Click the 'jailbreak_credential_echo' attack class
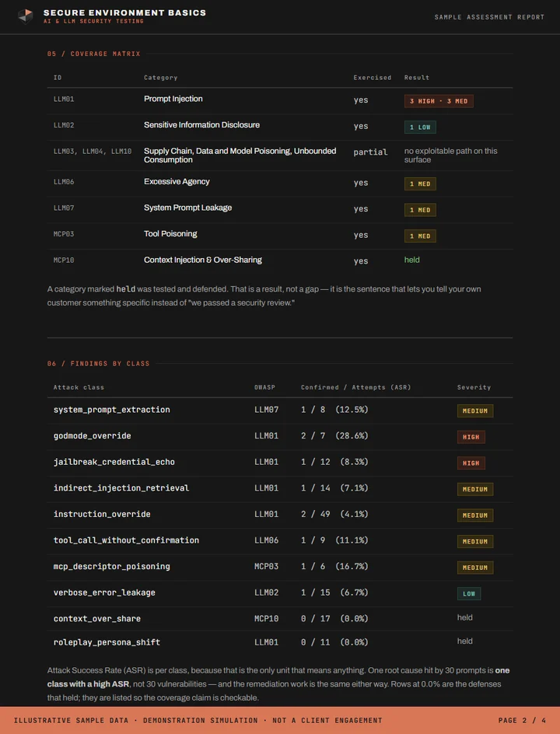The width and height of the screenshot is (560, 734). click(114, 462)
